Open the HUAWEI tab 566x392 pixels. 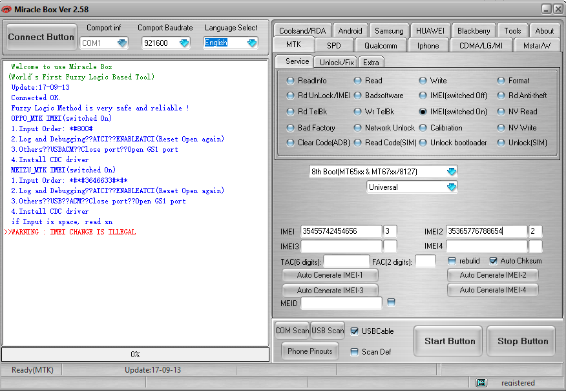(430, 30)
